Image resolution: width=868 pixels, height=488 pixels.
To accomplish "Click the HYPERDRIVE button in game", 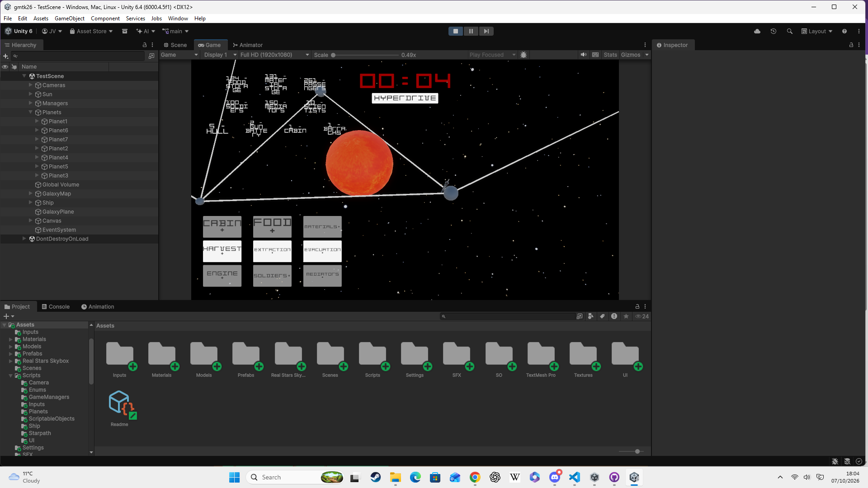I will click(405, 98).
